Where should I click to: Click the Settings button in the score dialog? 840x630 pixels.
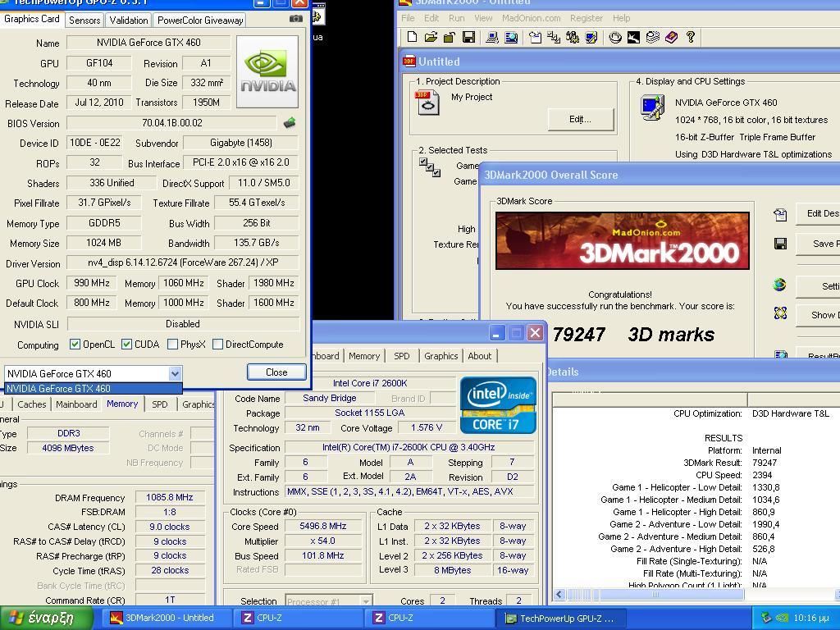pos(818,286)
